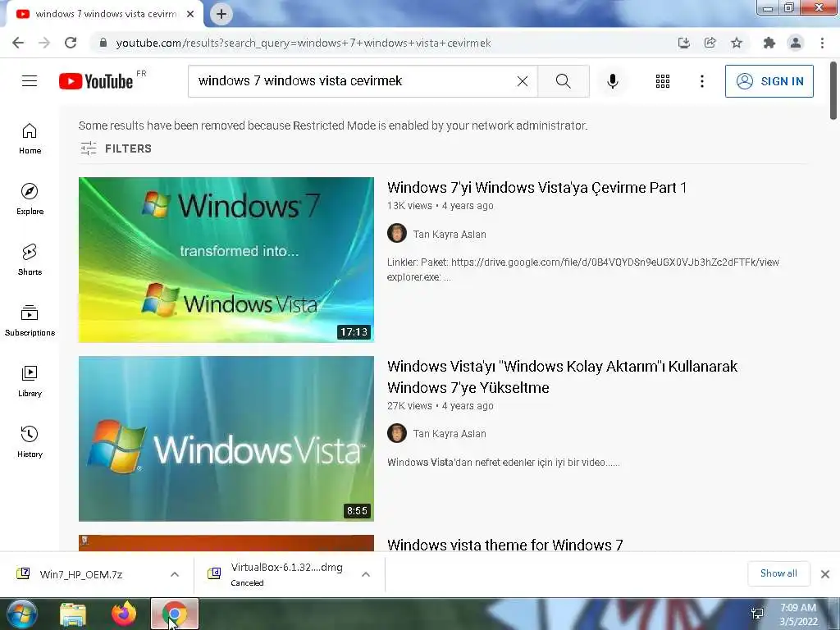Open the Chrome extensions puzzle icon
Screen dimensions: 840x630
pyautogui.click(x=769, y=43)
